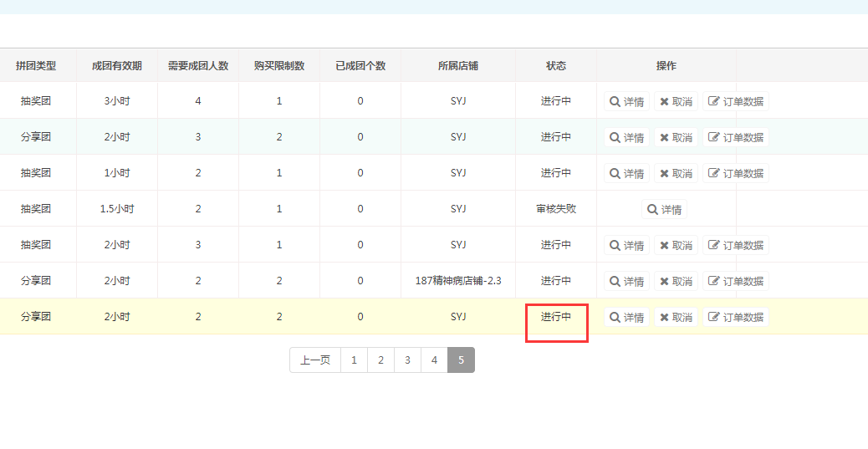Viewport: 868px width, 449px height.
Task: Cancel the highlighted last row group
Action: point(676,318)
